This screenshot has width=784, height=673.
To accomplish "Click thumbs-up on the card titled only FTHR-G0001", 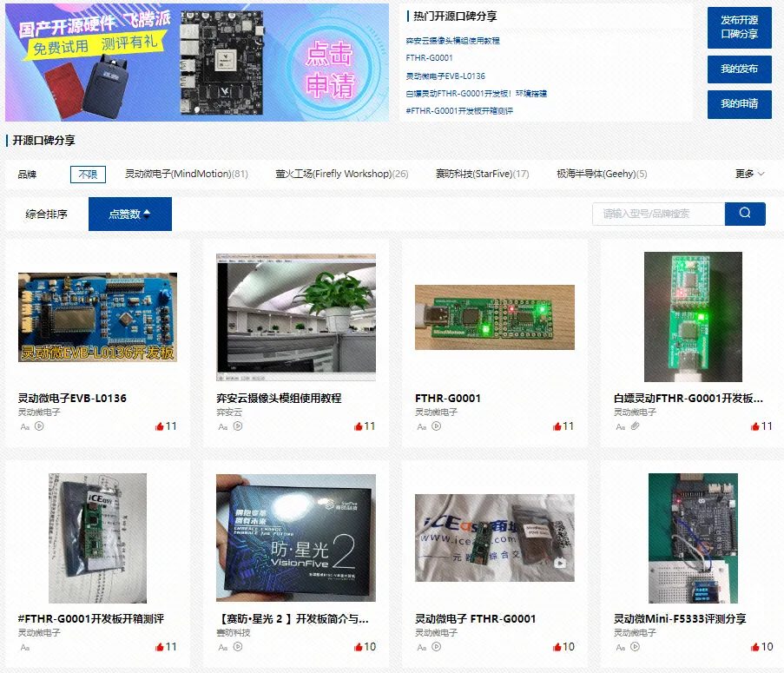I will (x=557, y=426).
